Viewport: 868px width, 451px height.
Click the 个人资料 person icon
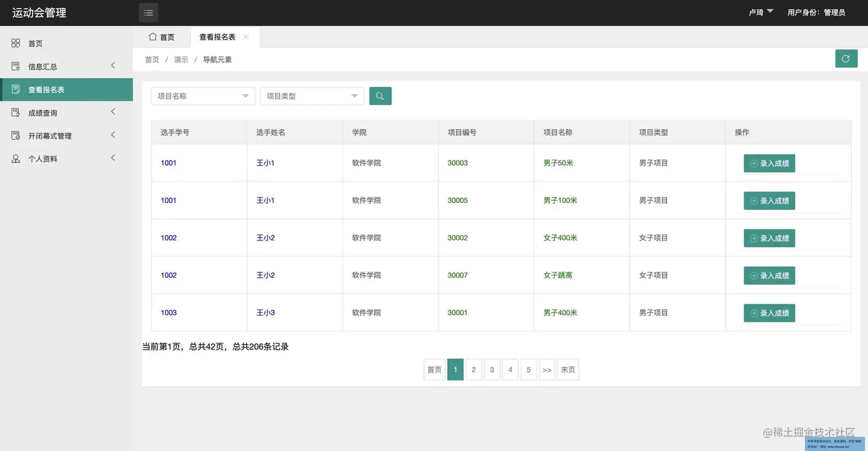click(x=15, y=158)
